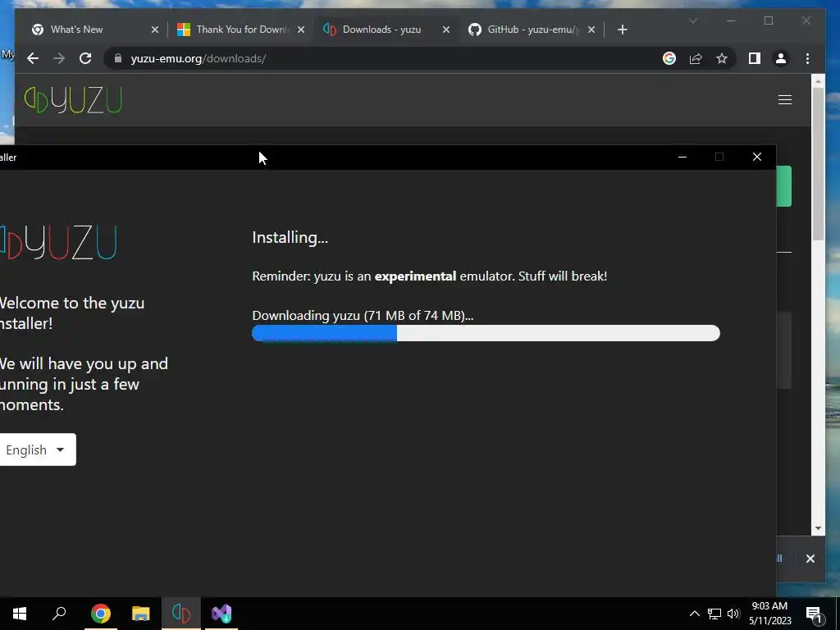Click the Google icon in the address bar
840x630 pixels.
(669, 58)
